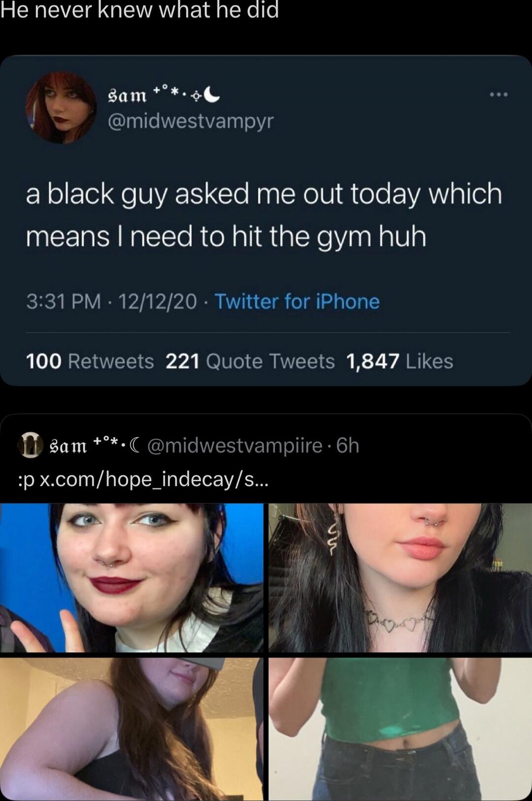View the 1,847 Likes list
The image size is (532, 801).
[399, 361]
